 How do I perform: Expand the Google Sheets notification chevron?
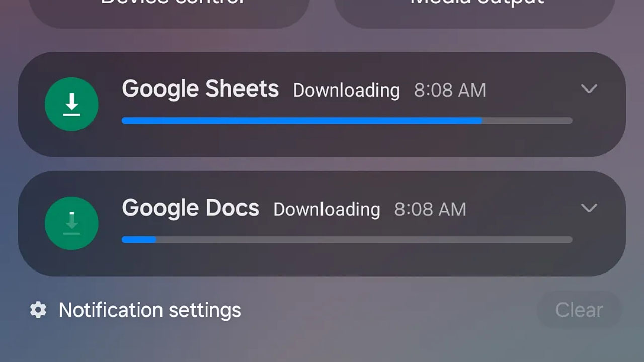click(589, 89)
